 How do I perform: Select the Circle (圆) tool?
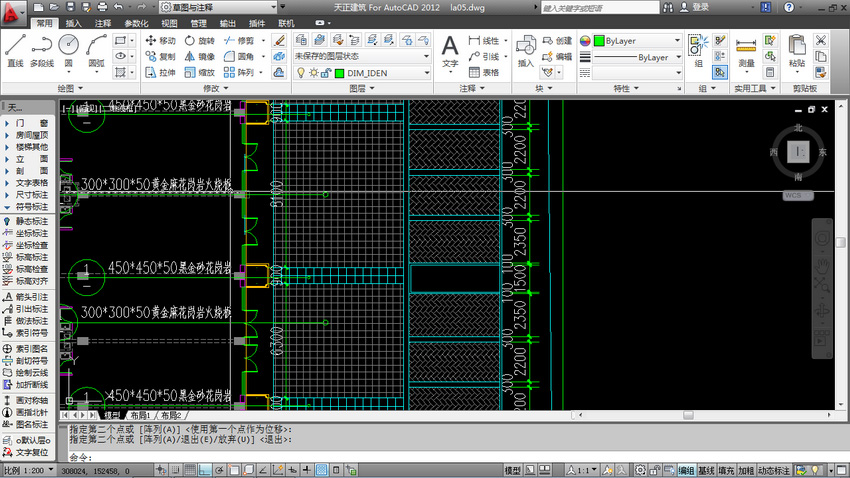click(68, 50)
